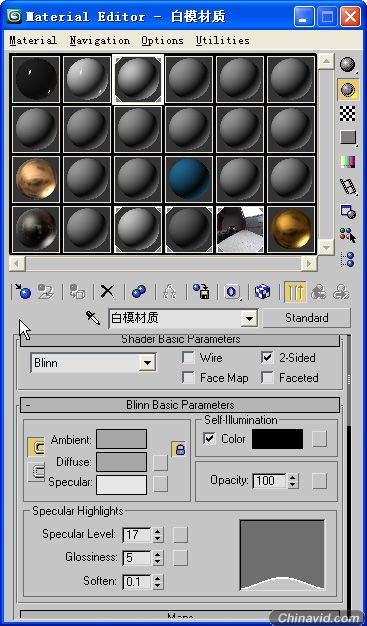Click the Go to Parent icon
Screen dimensions: 367x626
(x=318, y=291)
